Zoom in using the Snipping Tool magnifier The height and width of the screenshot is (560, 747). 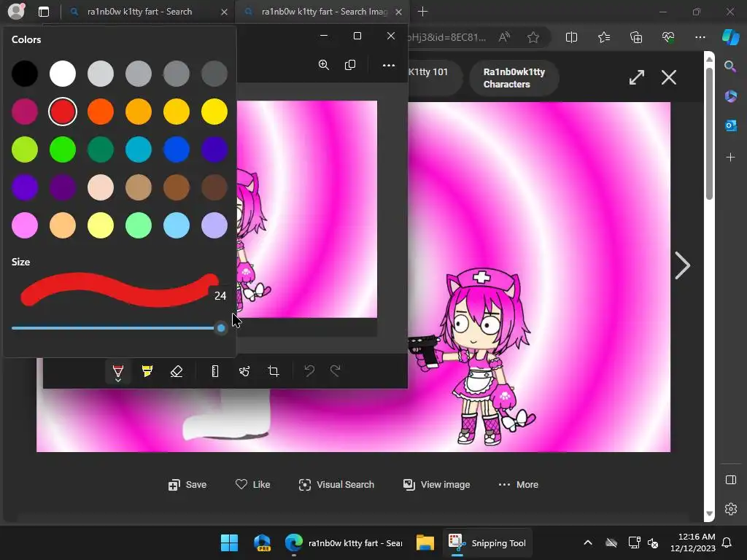point(324,65)
